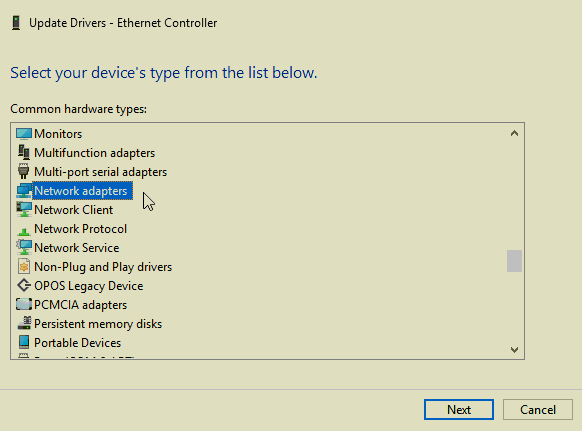This screenshot has width=582, height=431.
Task: Click the Multi-port serial adapters icon
Action: [23, 172]
